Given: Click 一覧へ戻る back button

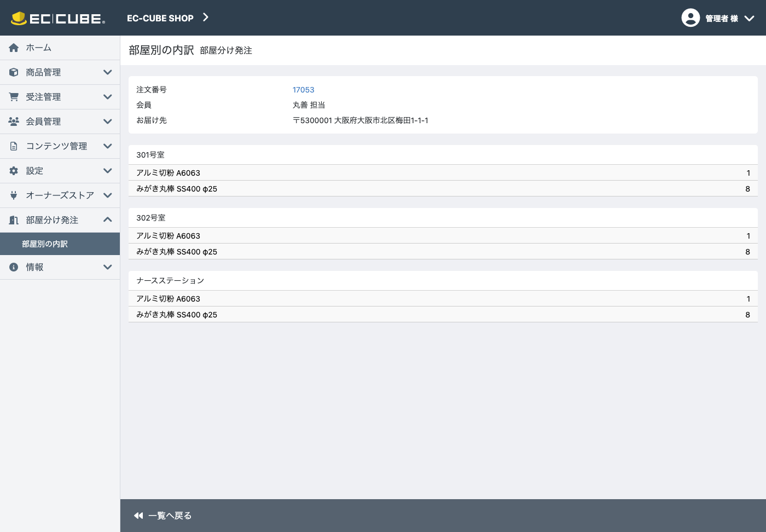Looking at the screenshot, I should click(x=163, y=516).
